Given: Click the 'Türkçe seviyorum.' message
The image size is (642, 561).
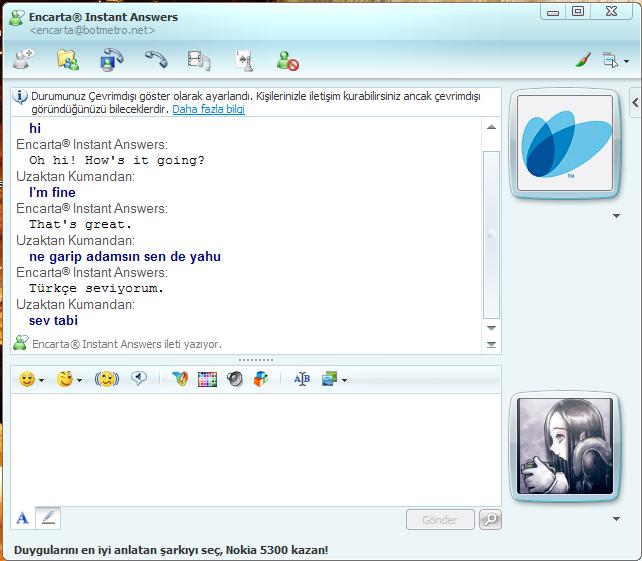Looking at the screenshot, I should pyautogui.click(x=96, y=288).
